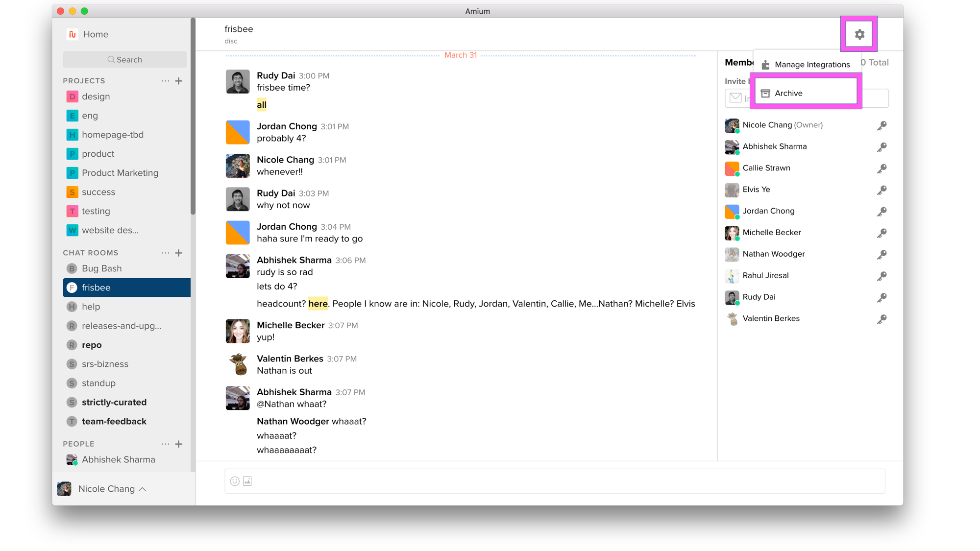
Task: Open the success project
Action: tap(126, 192)
